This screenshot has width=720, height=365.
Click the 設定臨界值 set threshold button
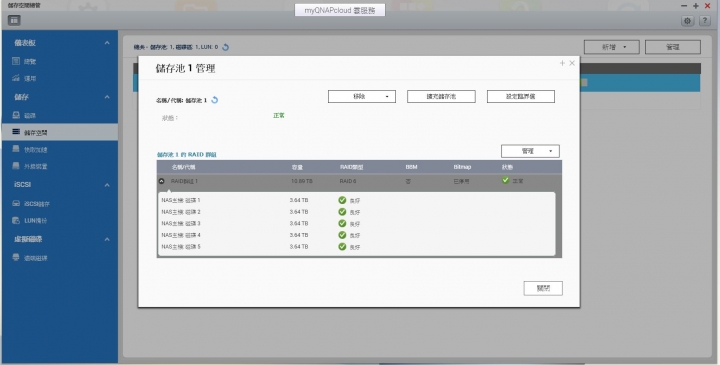click(521, 96)
